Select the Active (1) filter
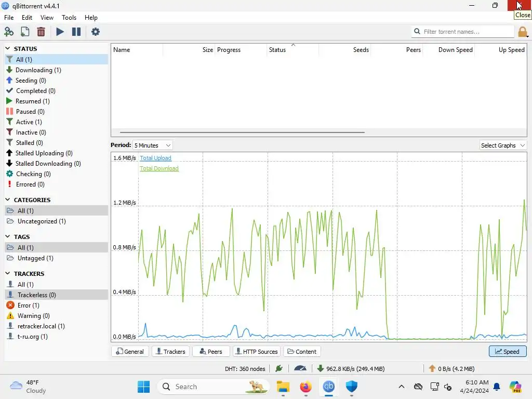532x399 pixels. coord(56,122)
